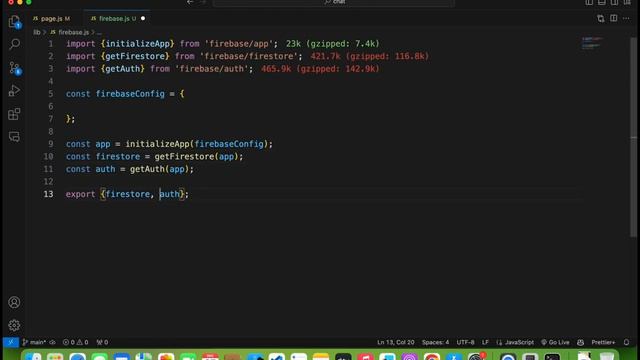
Task: Click the Ln 13, Col 20 cursor position
Action: tap(396, 342)
